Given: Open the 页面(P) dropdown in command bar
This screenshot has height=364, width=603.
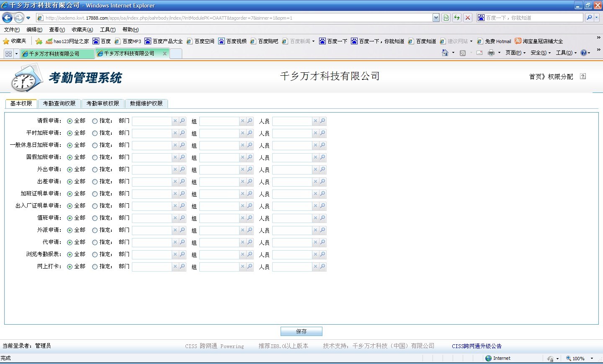Looking at the screenshot, I should tap(515, 53).
